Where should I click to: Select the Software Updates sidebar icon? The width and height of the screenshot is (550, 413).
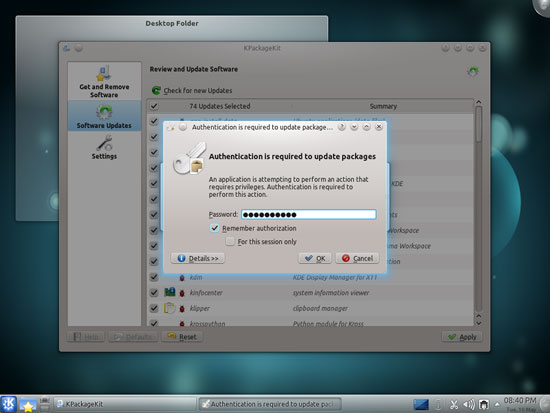104,112
